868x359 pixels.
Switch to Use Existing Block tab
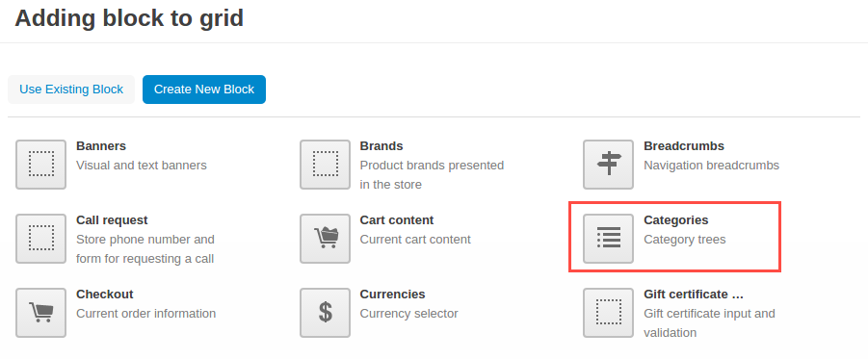[71, 90]
